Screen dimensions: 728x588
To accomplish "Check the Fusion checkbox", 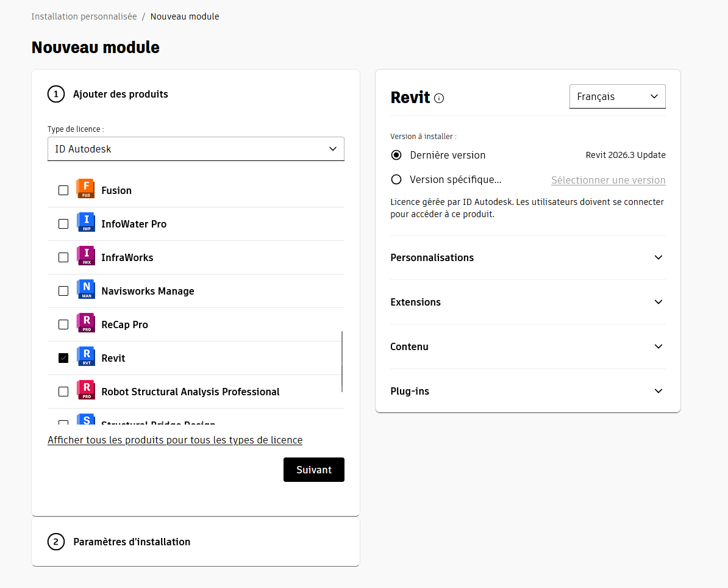I will [63, 190].
